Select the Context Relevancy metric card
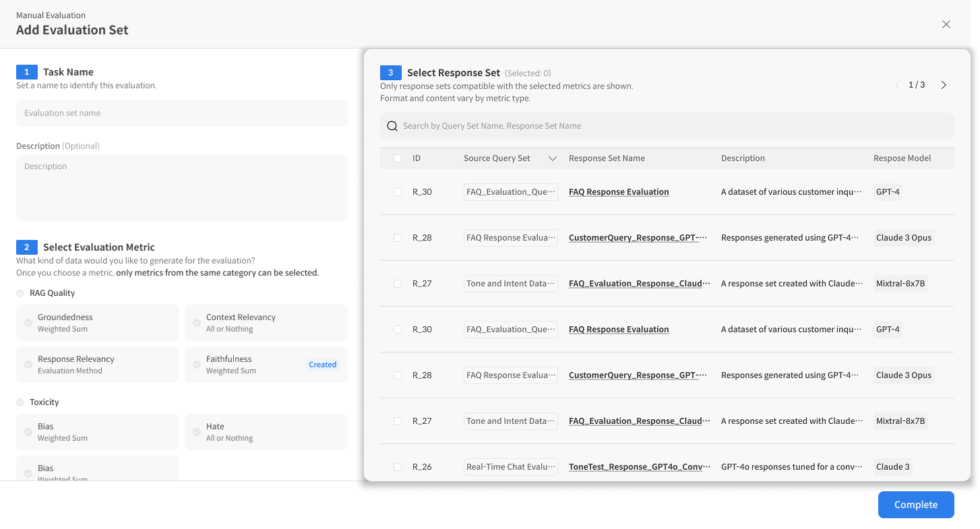This screenshot has width=980, height=529. pos(266,323)
